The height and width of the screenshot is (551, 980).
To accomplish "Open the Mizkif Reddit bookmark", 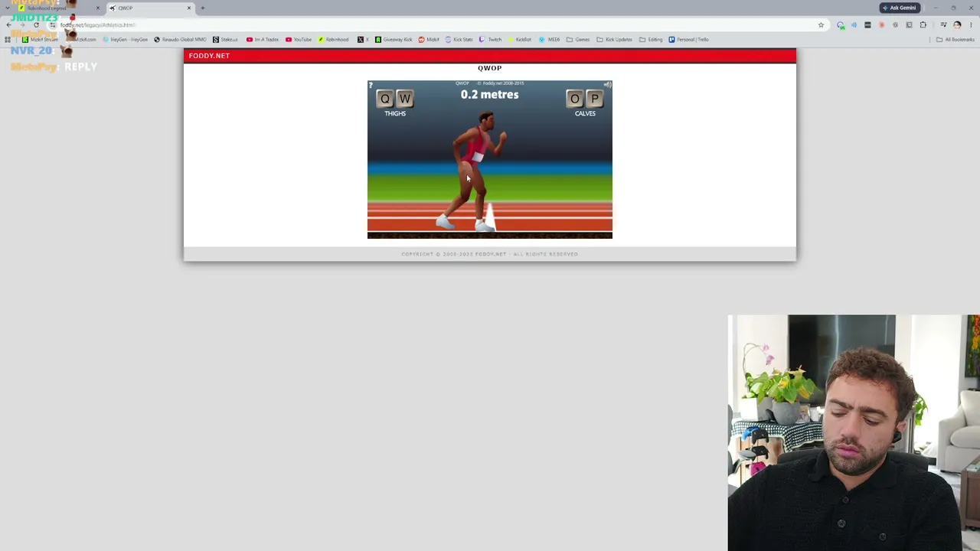I will point(429,40).
